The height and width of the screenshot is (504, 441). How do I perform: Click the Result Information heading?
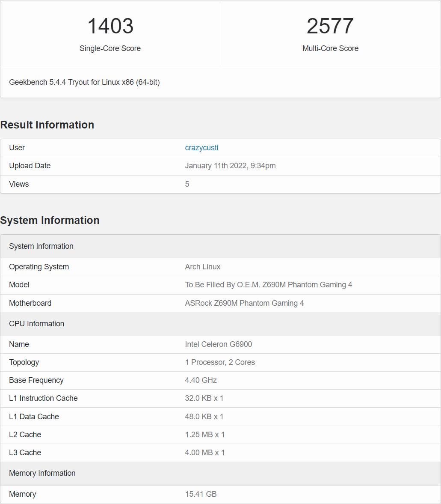coord(47,125)
